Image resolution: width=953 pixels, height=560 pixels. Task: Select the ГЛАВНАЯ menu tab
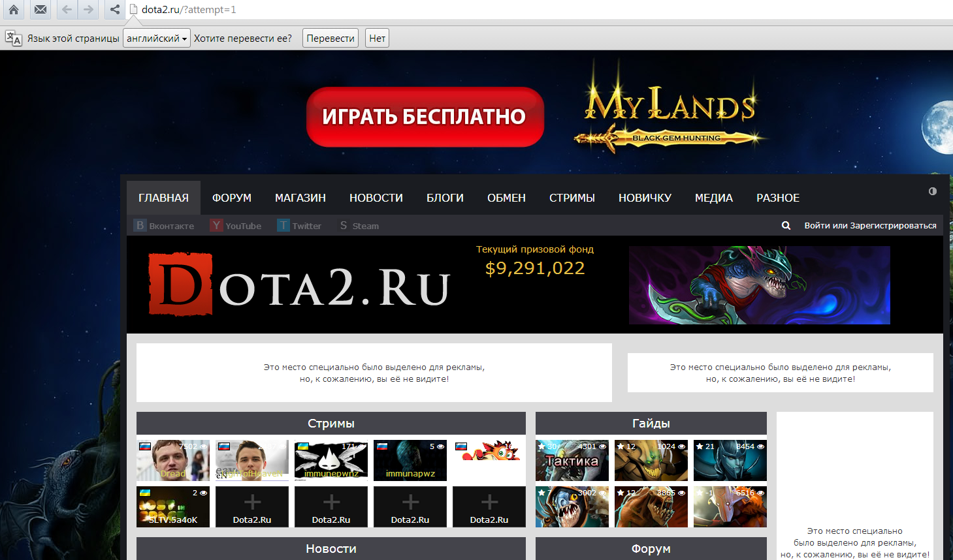(x=163, y=198)
